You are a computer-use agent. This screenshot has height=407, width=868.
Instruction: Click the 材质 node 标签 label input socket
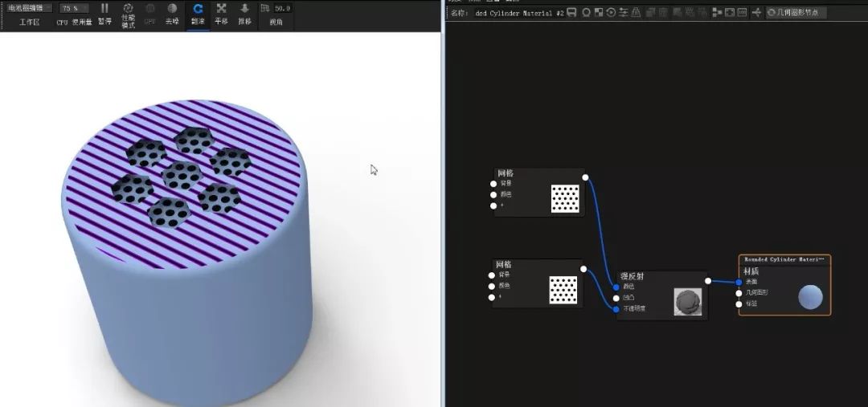[x=739, y=304]
